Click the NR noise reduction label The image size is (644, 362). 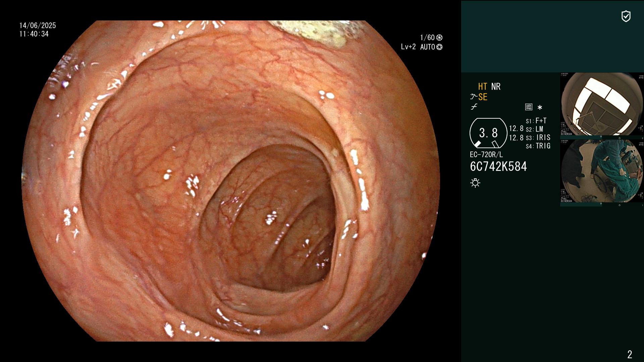point(496,86)
